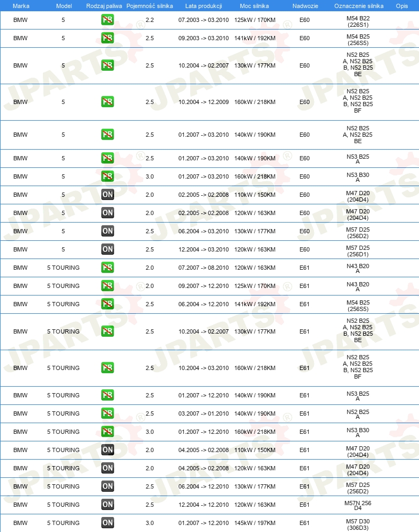Select production years 07.2003 -> 03.2010
The image size is (419, 532).
204,20
